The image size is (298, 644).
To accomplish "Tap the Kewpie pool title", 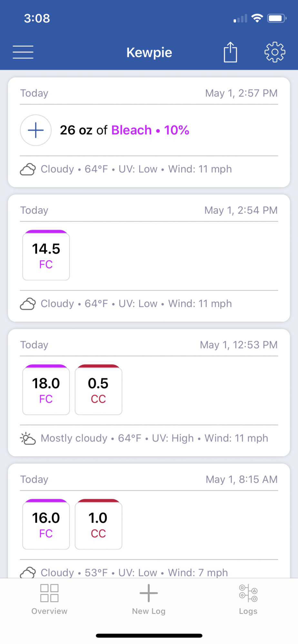I will pos(149,52).
